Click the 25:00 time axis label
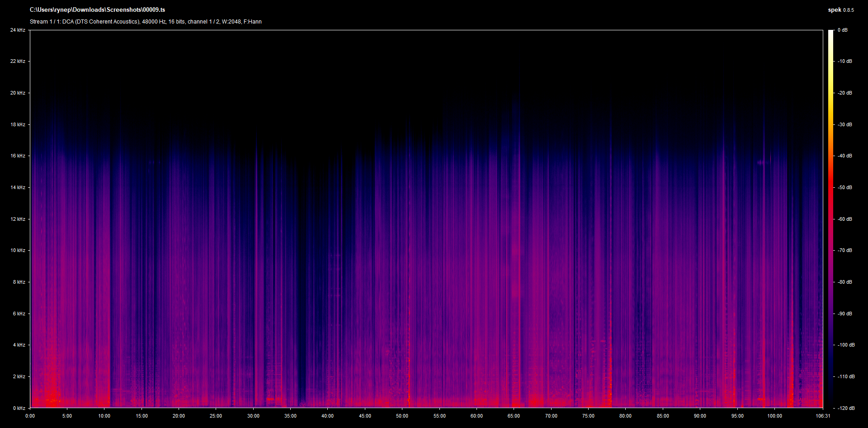The height and width of the screenshot is (428, 868). (216, 416)
